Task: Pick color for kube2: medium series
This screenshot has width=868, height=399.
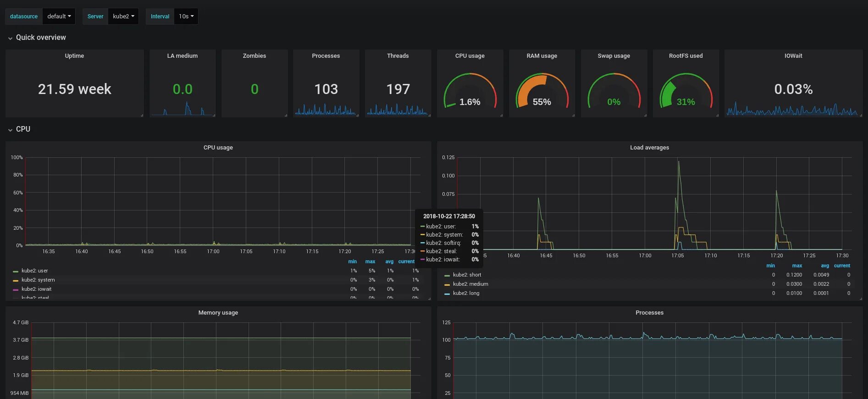Action: click(x=447, y=285)
